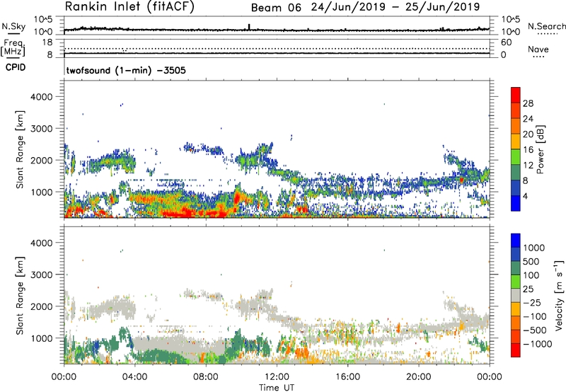The image size is (566, 392).
Task: Click the noise spike near 10:30 UT
Action: click(249, 27)
